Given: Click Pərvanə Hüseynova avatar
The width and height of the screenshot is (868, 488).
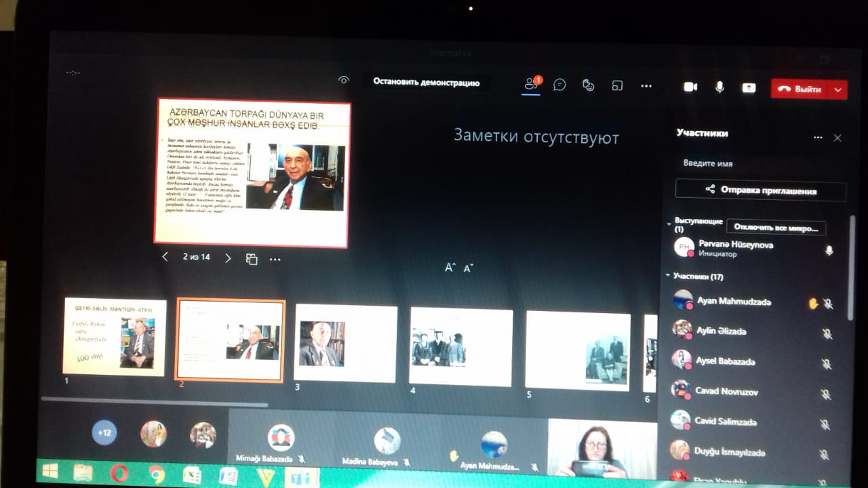Looking at the screenshot, I should point(684,247).
